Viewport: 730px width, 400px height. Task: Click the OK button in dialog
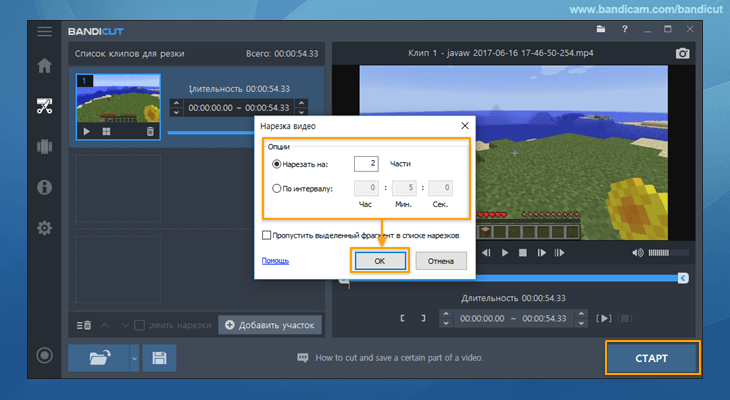click(379, 261)
